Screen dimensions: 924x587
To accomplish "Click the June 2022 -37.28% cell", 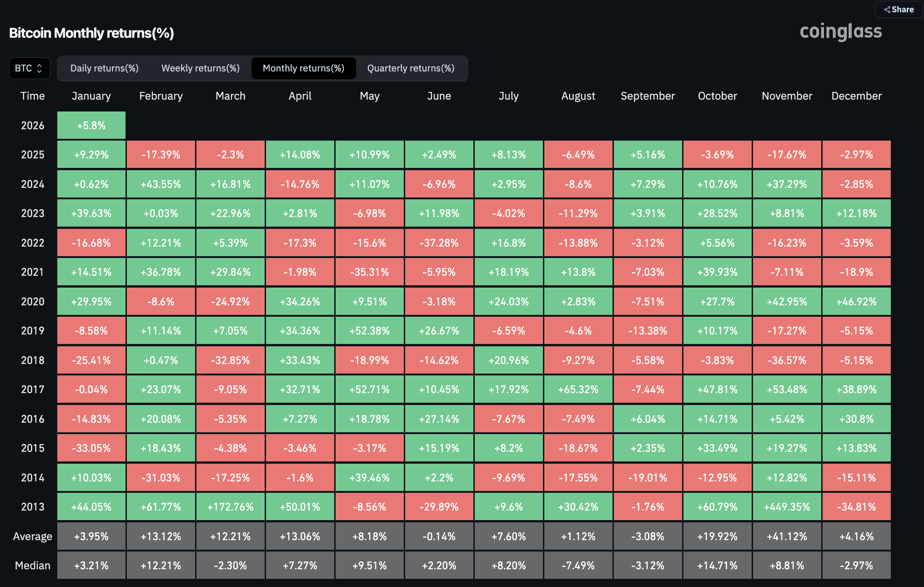I will [x=439, y=243].
